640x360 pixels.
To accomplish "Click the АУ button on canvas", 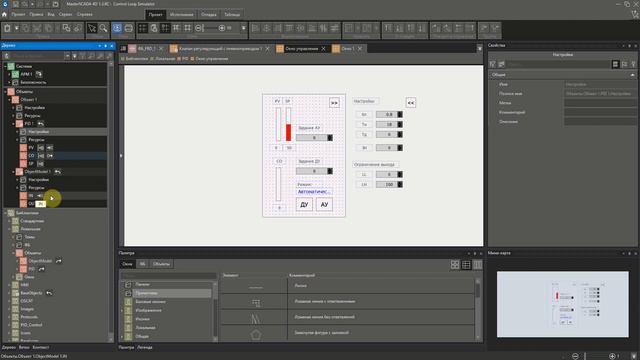I will [x=324, y=204].
